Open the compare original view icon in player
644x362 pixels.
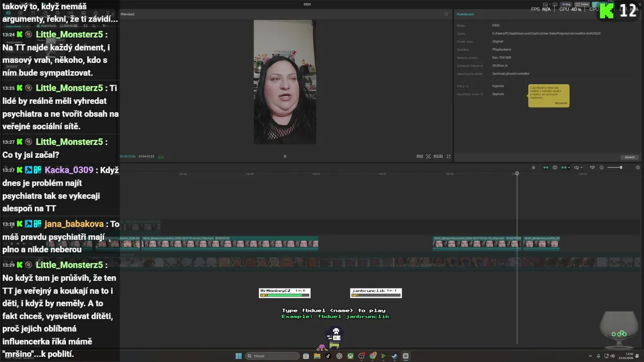[420, 156]
